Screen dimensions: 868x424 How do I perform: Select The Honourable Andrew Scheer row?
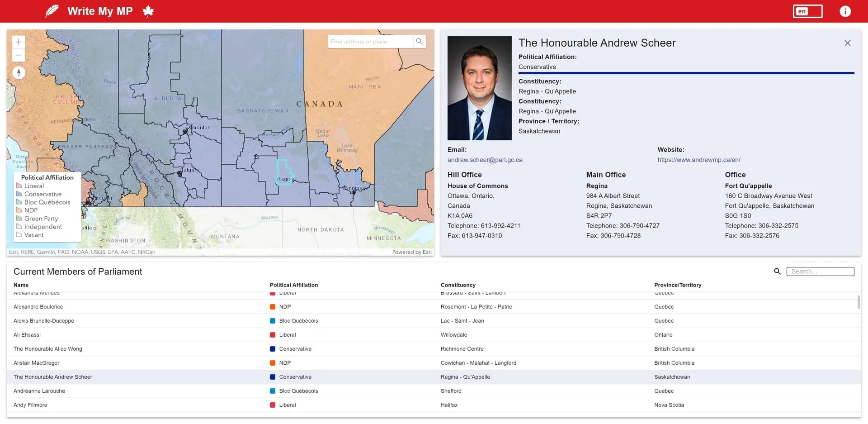pos(434,377)
